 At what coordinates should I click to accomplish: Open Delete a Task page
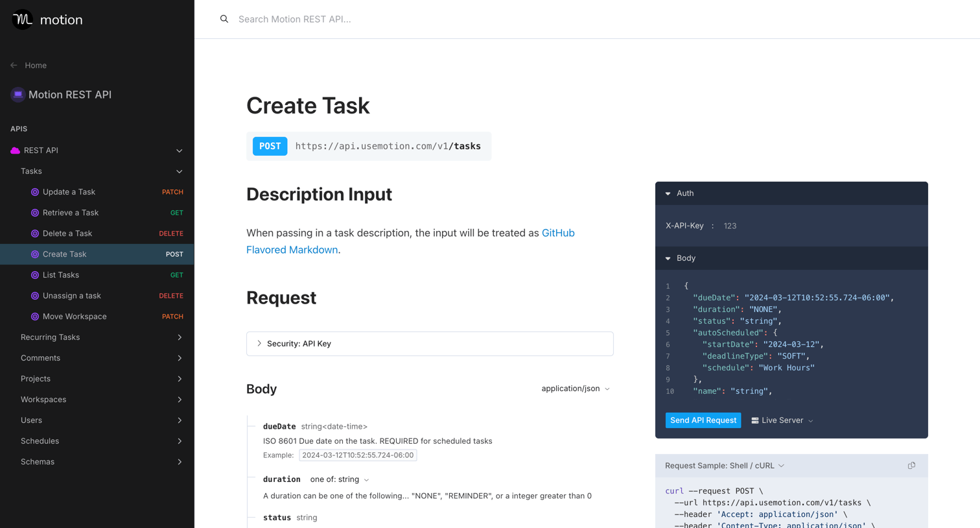pyautogui.click(x=97, y=234)
